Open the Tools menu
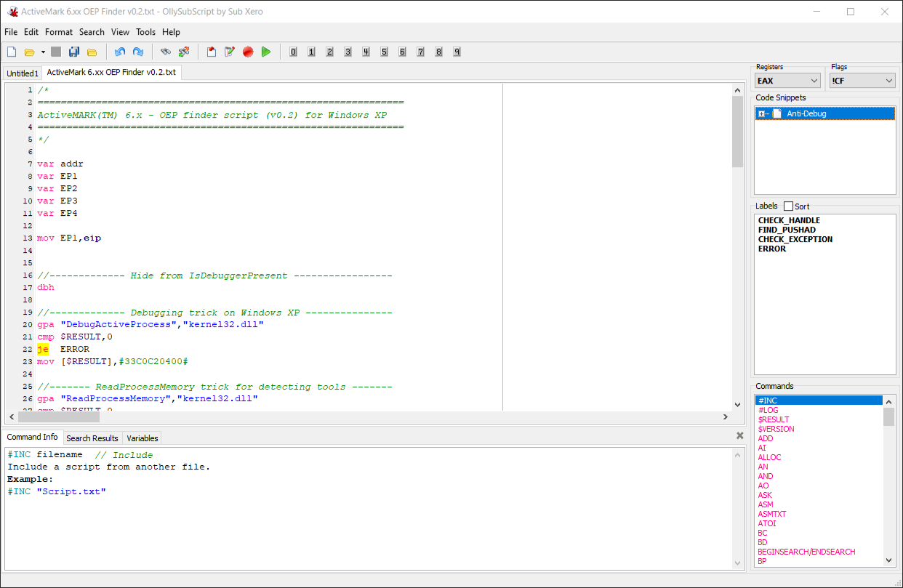This screenshot has width=903, height=588. (146, 32)
